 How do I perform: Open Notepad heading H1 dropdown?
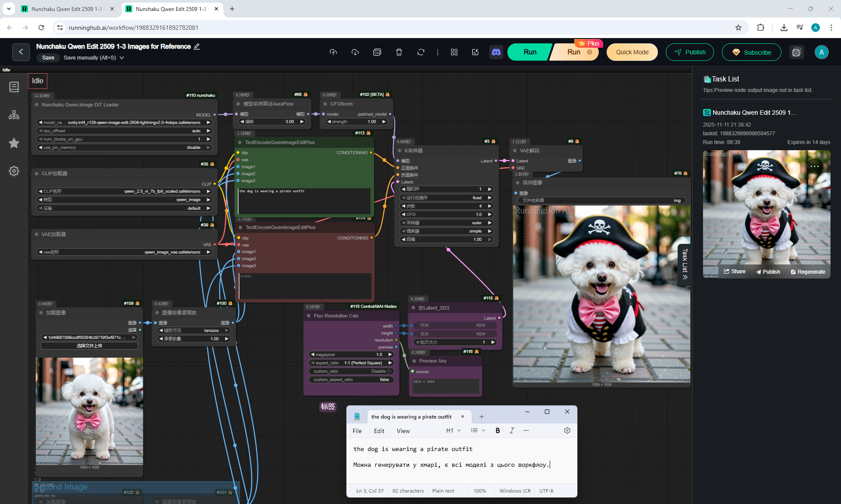453,430
